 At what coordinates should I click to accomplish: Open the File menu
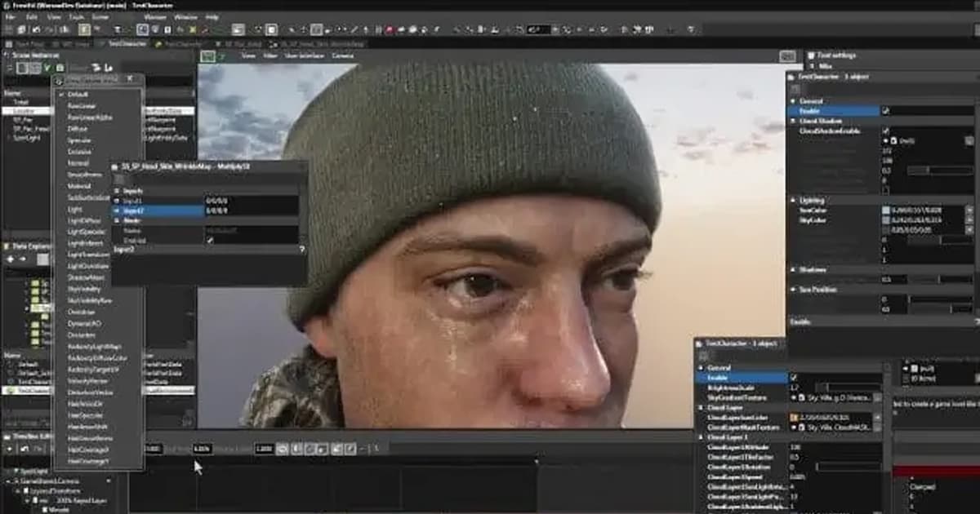[x=11, y=17]
